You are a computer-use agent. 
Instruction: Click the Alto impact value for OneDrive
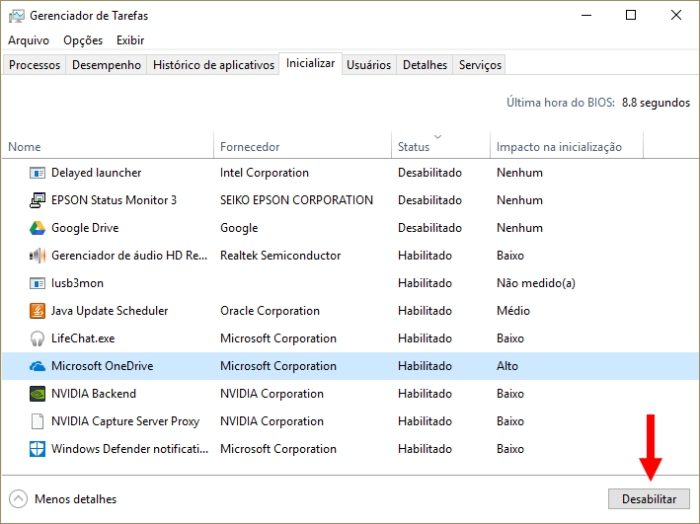point(507,366)
